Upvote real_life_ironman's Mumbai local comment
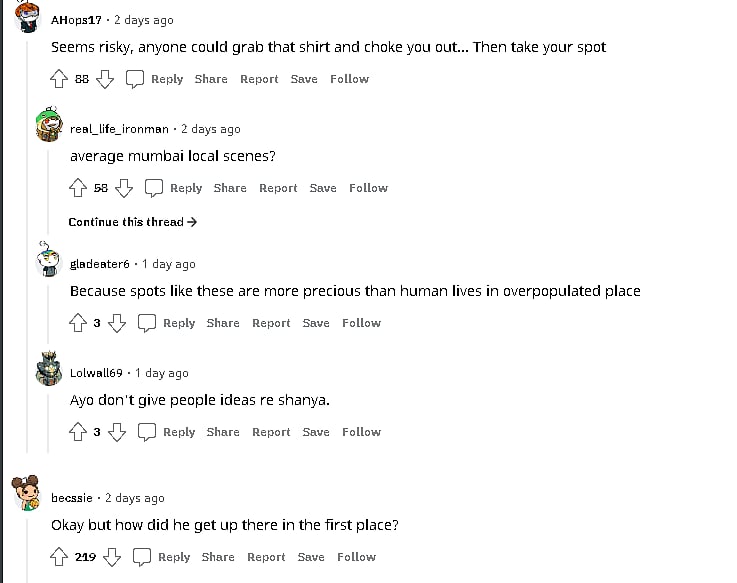The image size is (737, 583). pyautogui.click(x=78, y=188)
